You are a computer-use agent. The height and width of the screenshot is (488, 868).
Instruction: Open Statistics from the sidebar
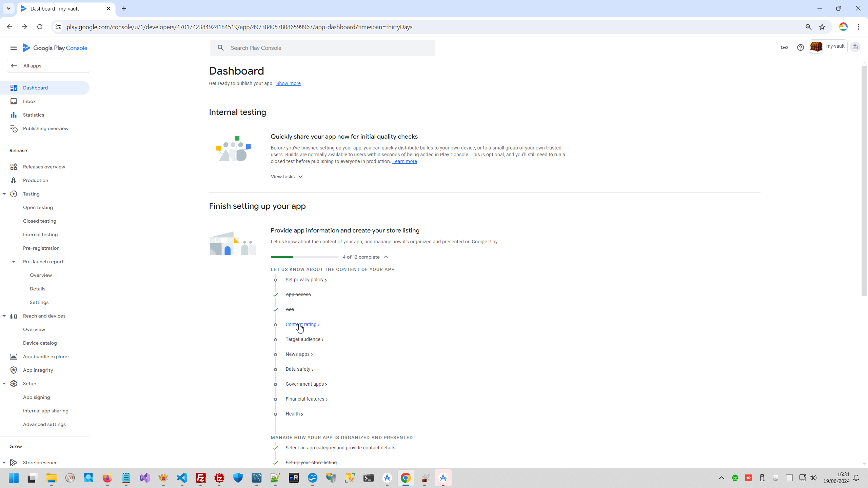(x=33, y=115)
